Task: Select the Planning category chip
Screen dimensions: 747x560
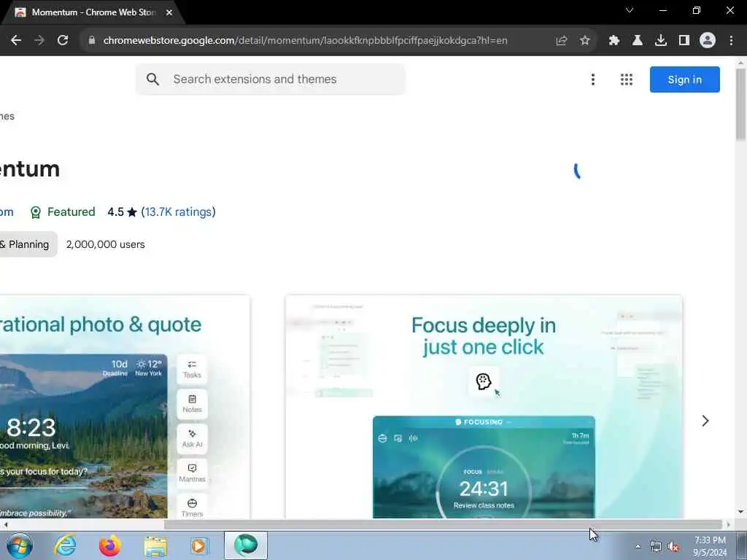Action: click(x=27, y=244)
